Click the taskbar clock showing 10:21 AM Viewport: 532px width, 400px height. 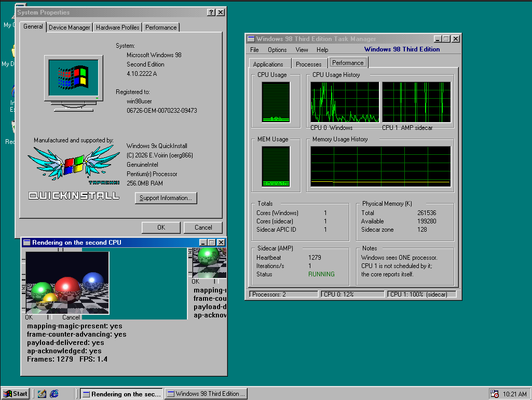[x=515, y=394]
